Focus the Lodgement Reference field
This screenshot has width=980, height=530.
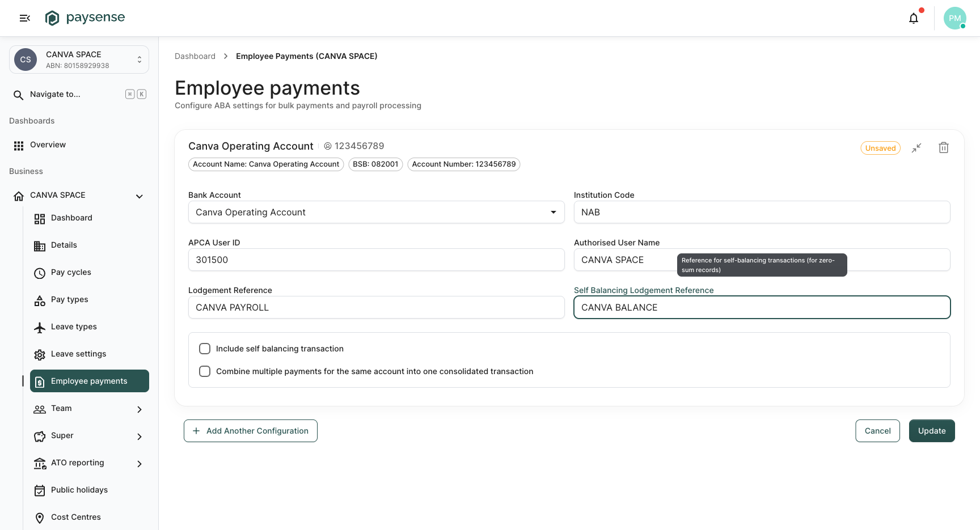click(x=377, y=307)
